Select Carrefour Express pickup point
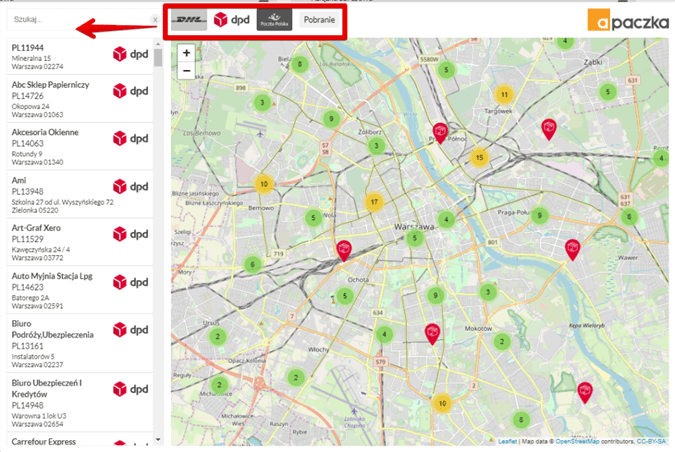This screenshot has width=675, height=452. tap(80, 440)
